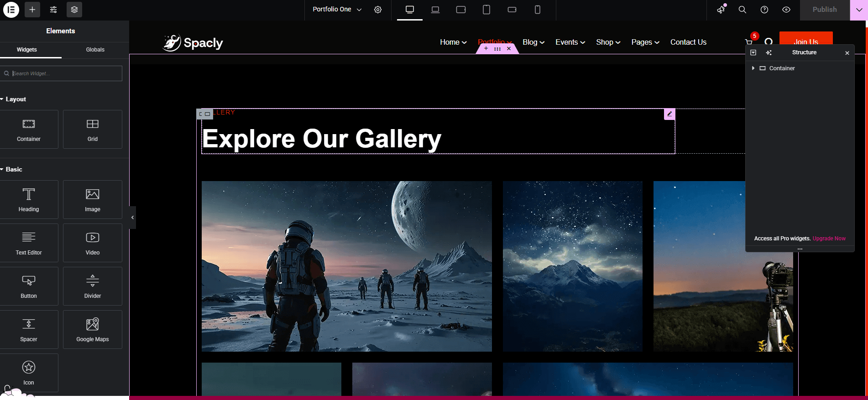868x400 pixels.
Task: Click the Publish button
Action: tap(825, 10)
